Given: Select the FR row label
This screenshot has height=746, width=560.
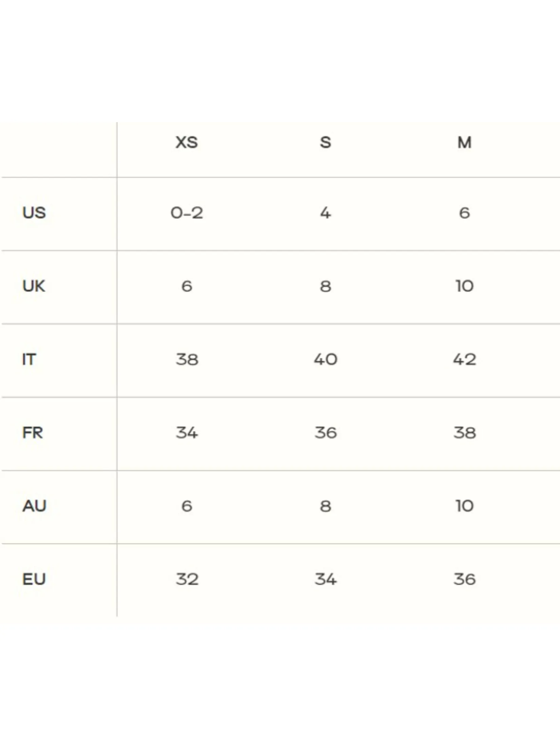Looking at the screenshot, I should click(x=33, y=433).
